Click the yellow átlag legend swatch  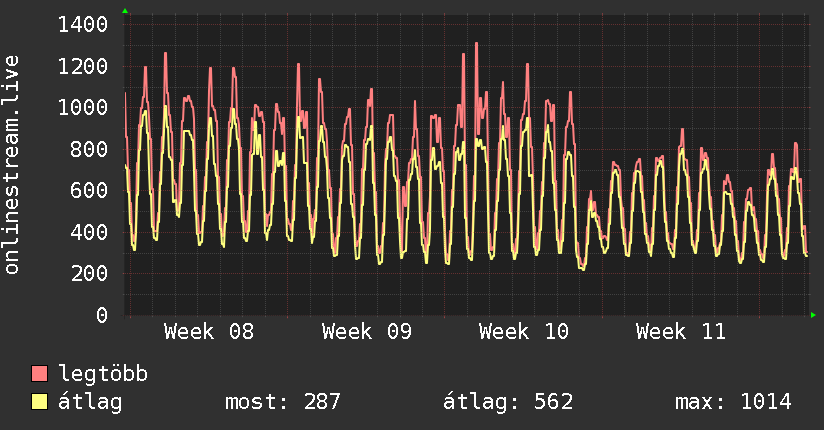[39, 402]
